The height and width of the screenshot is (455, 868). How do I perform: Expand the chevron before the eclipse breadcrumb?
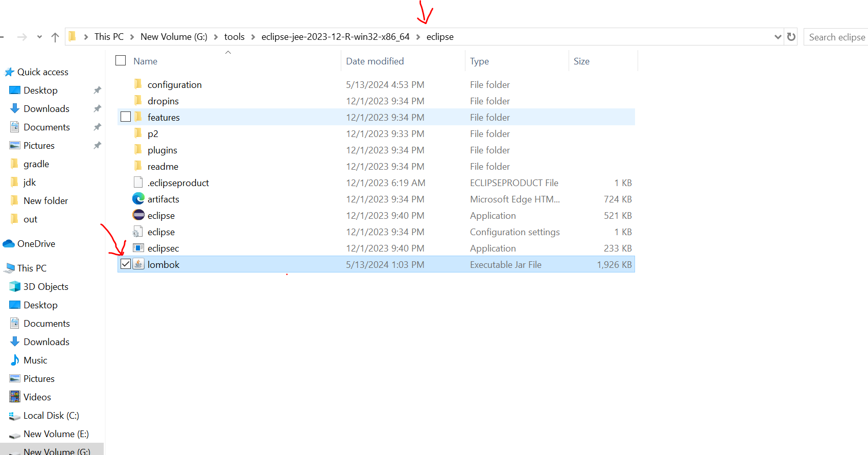coord(418,37)
